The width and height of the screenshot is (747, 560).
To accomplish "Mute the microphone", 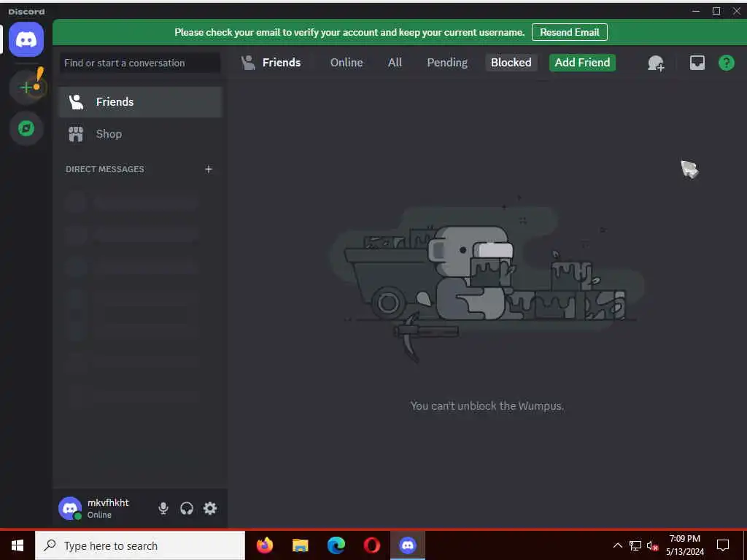I will (x=163, y=508).
